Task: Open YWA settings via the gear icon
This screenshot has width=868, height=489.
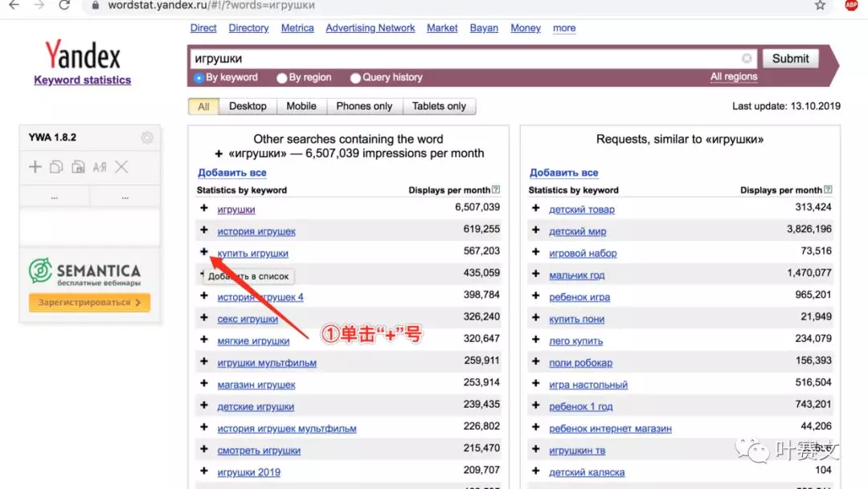Action: coord(147,137)
